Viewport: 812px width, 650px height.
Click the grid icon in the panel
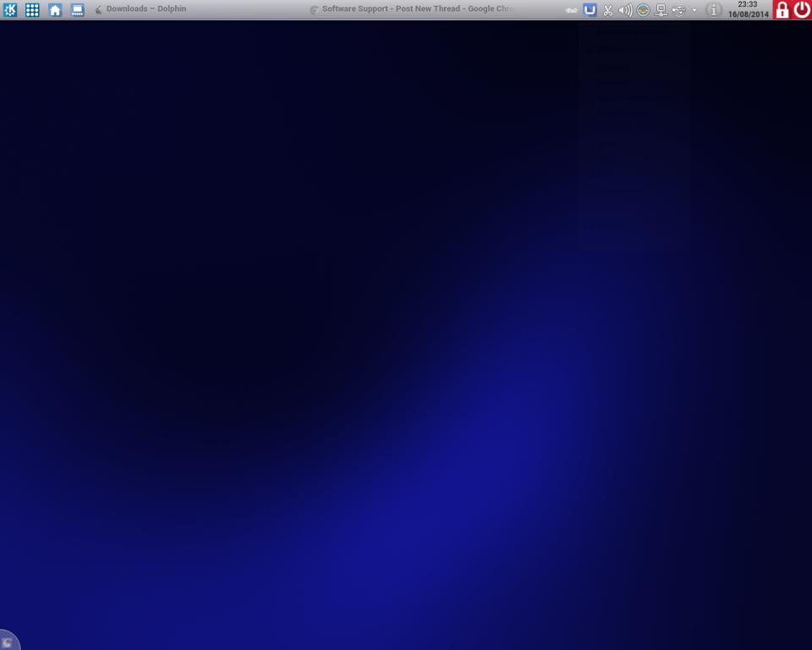pos(32,10)
